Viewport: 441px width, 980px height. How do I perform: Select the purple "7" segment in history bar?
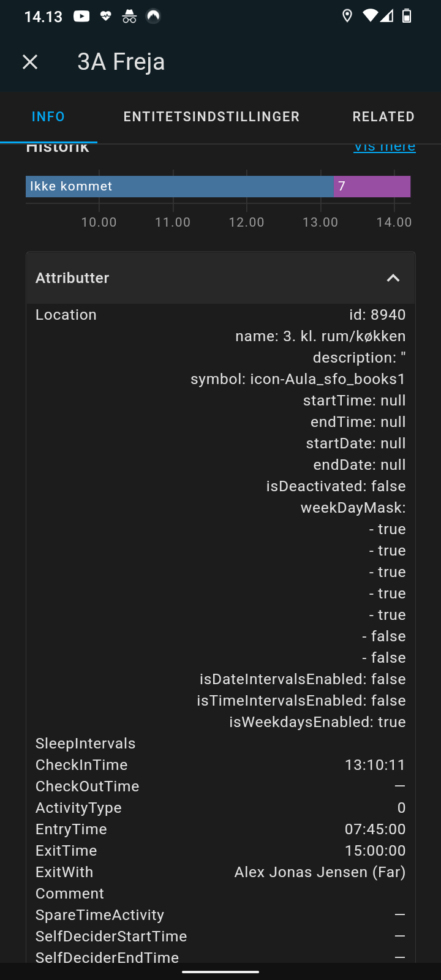pyautogui.click(x=372, y=186)
